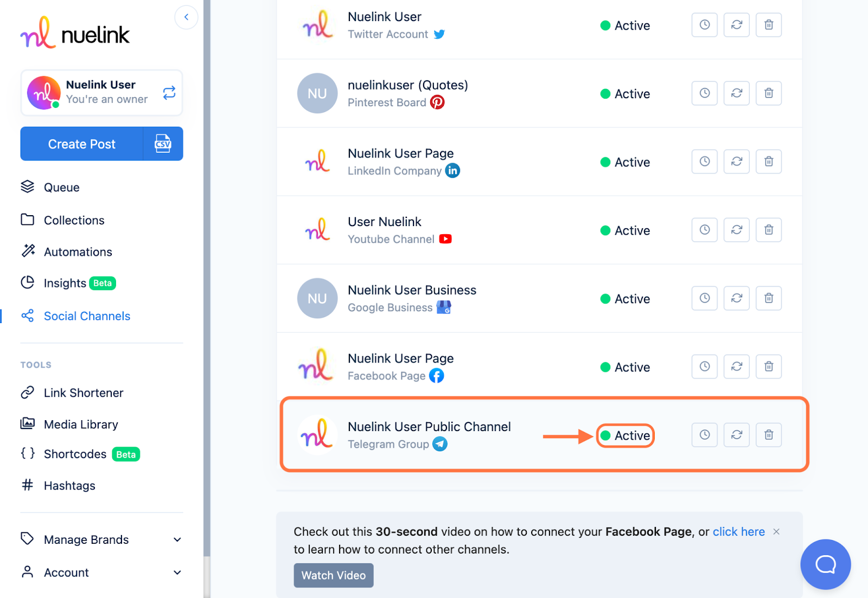The image size is (868, 598).
Task: Delete the Facebook Page channel
Action: click(x=769, y=366)
